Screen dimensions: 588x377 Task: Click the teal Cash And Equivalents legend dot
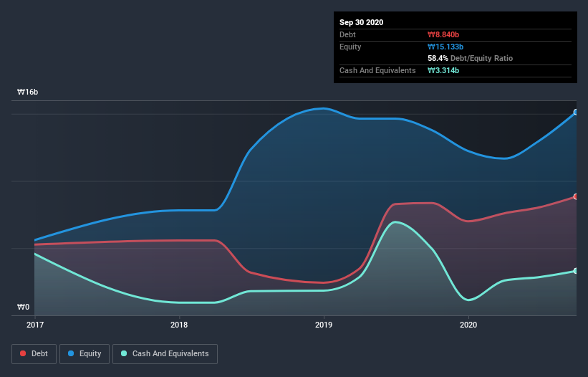tap(124, 353)
